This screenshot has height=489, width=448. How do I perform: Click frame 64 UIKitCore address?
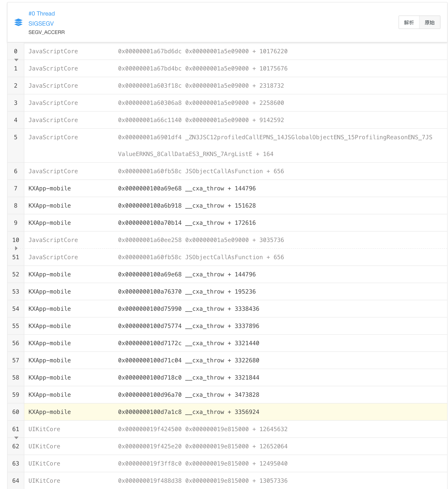[x=150, y=481]
